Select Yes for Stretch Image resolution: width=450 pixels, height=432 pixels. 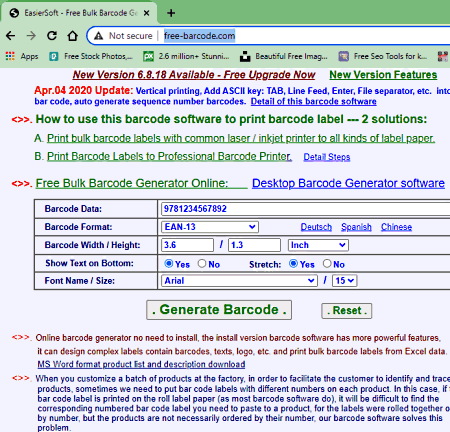tap(293, 264)
